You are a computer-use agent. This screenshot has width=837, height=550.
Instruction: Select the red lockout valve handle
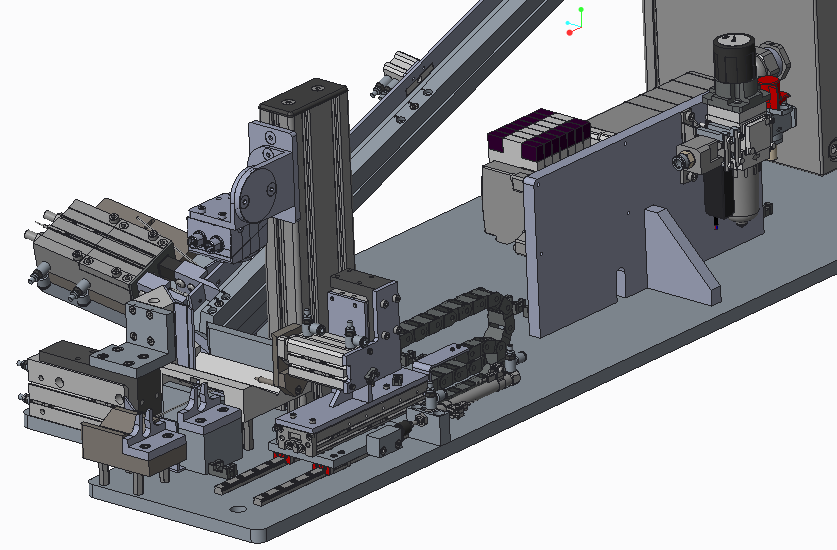[x=772, y=92]
